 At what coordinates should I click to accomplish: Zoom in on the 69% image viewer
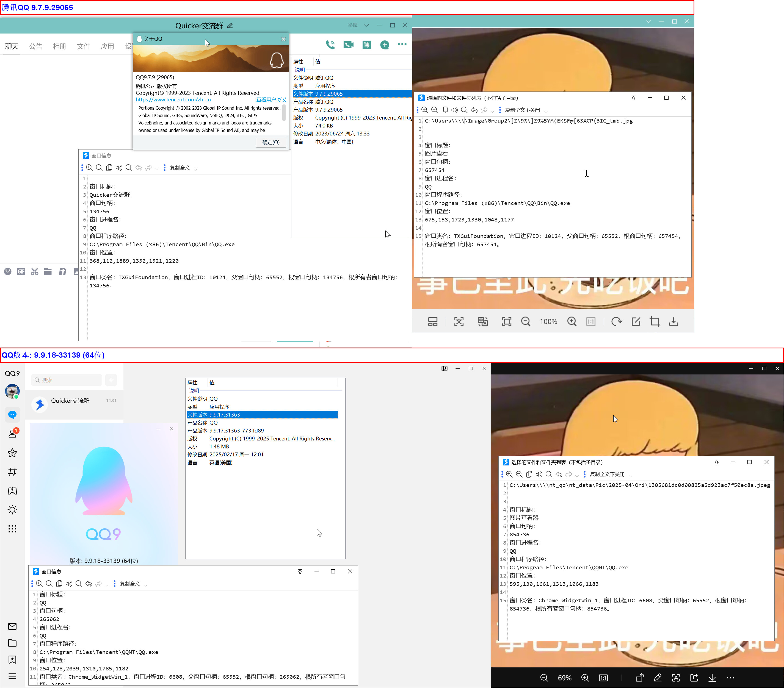(x=585, y=678)
